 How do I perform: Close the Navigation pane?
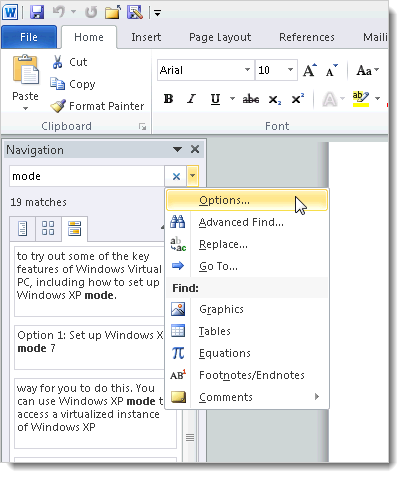coord(195,149)
